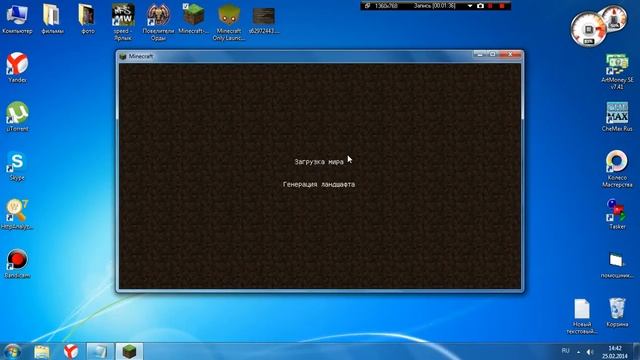Stop recording with the last red square

coord(502,6)
